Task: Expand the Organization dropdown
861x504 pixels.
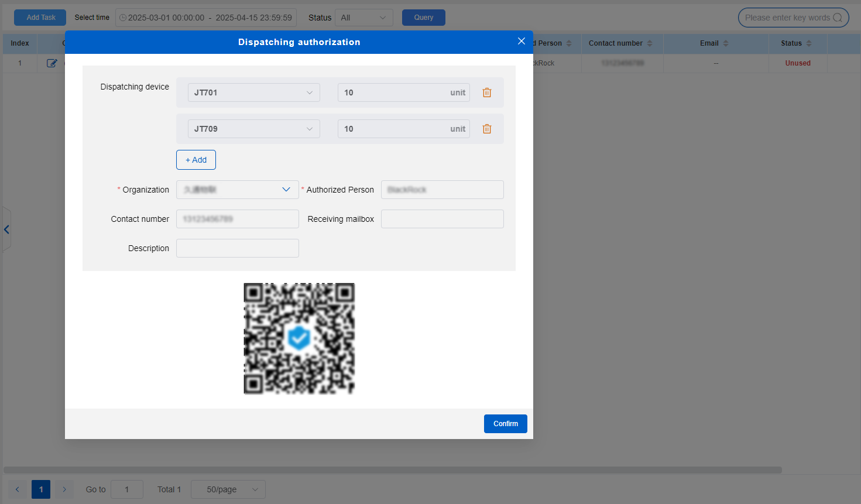Action: click(x=237, y=190)
